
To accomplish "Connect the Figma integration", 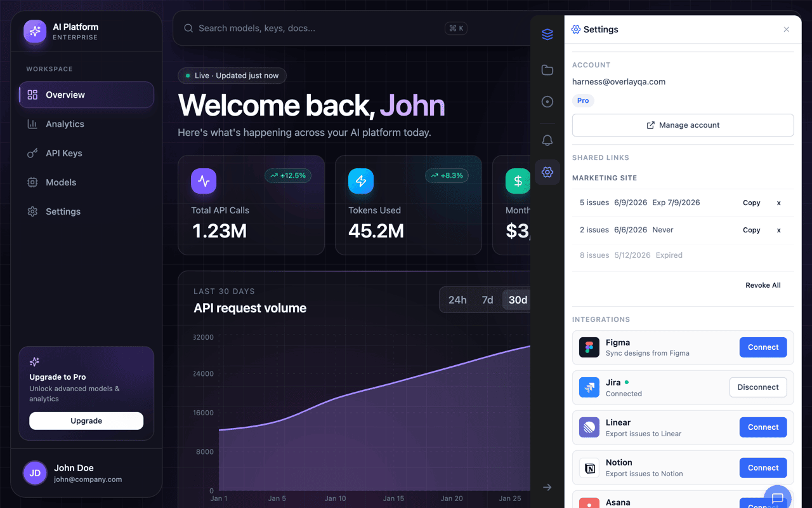I will tap(763, 347).
